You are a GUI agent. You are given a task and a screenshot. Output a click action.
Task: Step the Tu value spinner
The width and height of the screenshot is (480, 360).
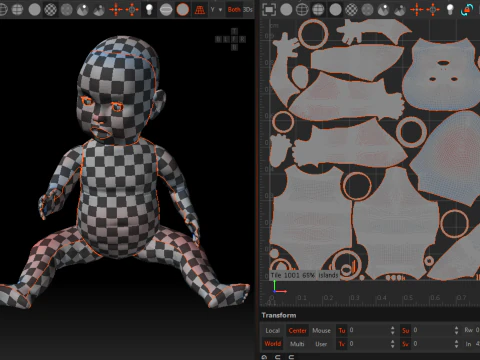(393, 330)
